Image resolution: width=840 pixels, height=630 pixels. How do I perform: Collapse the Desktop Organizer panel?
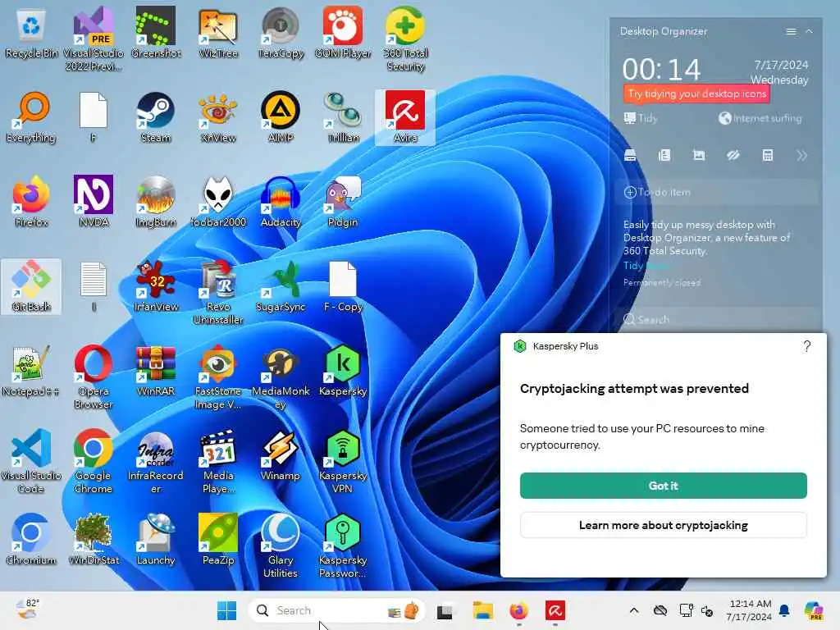coord(810,32)
